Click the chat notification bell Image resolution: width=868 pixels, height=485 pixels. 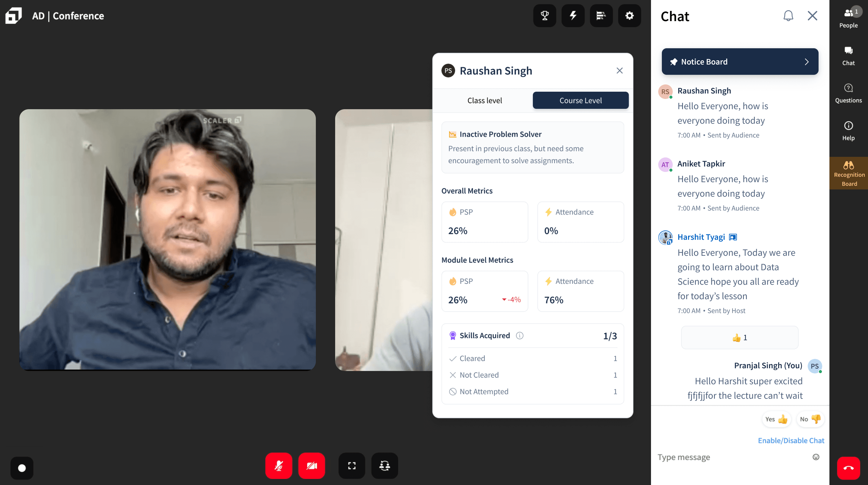tap(788, 16)
